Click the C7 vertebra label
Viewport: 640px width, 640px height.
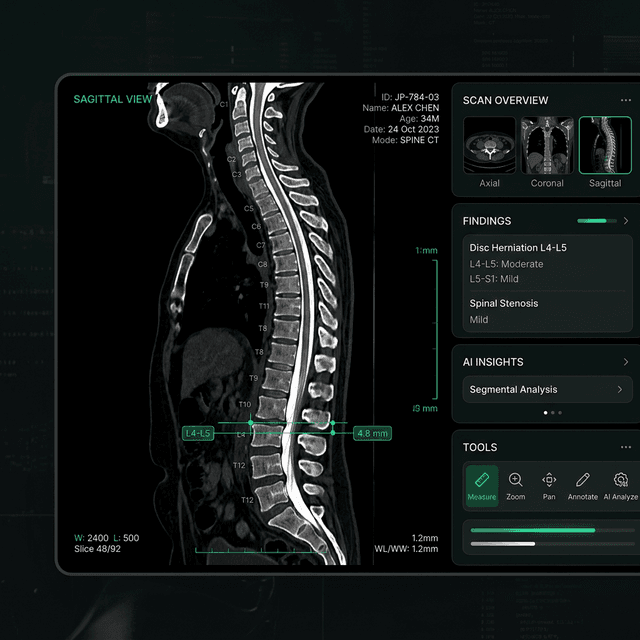(x=260, y=245)
